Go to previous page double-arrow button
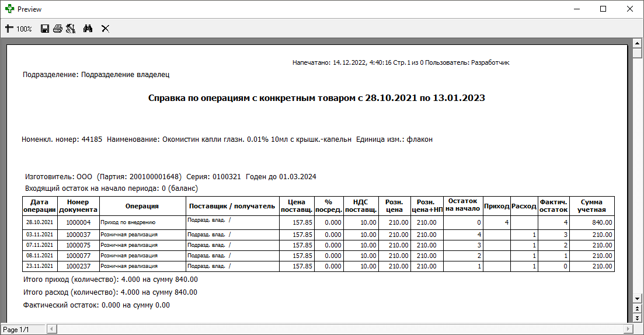This screenshot has width=644, height=335. click(x=638, y=308)
